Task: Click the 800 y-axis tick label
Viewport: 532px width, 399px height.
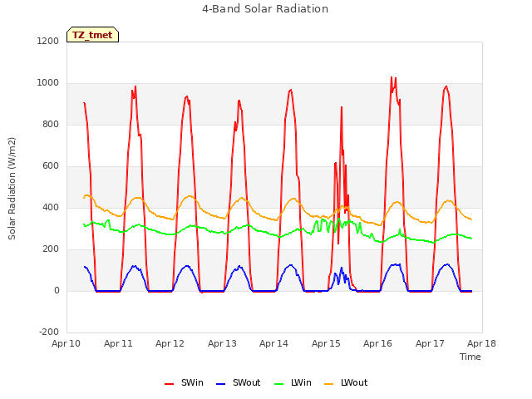Action: click(x=51, y=124)
